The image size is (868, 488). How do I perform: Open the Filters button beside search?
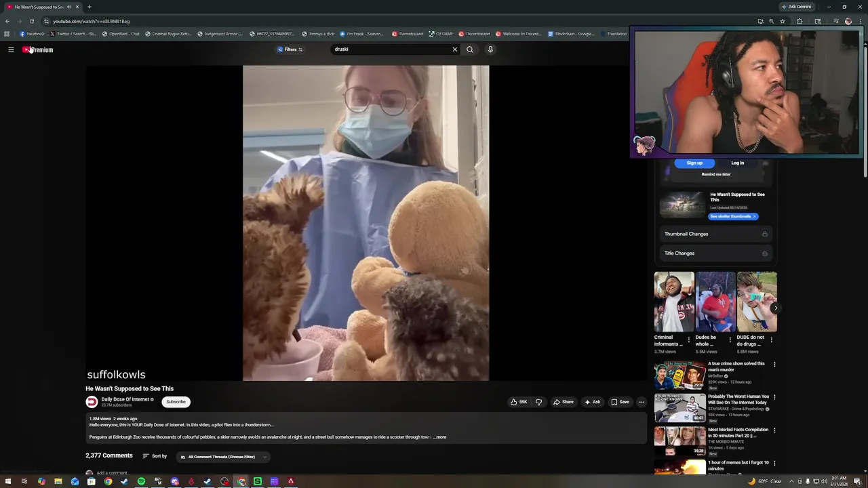click(x=290, y=49)
